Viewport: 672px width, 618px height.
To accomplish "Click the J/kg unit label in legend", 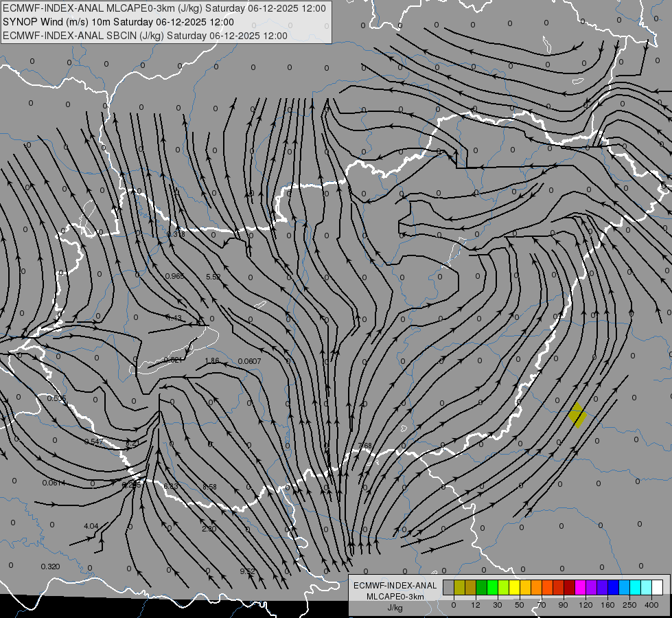I will [395, 608].
